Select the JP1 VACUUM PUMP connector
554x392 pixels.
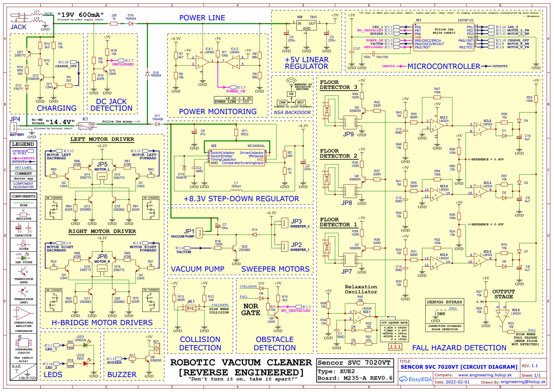click(x=199, y=233)
